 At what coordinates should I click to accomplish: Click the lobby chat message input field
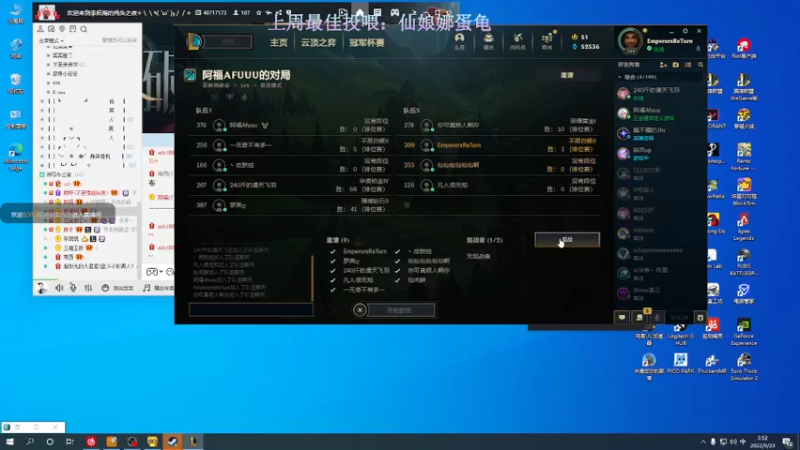pos(251,310)
